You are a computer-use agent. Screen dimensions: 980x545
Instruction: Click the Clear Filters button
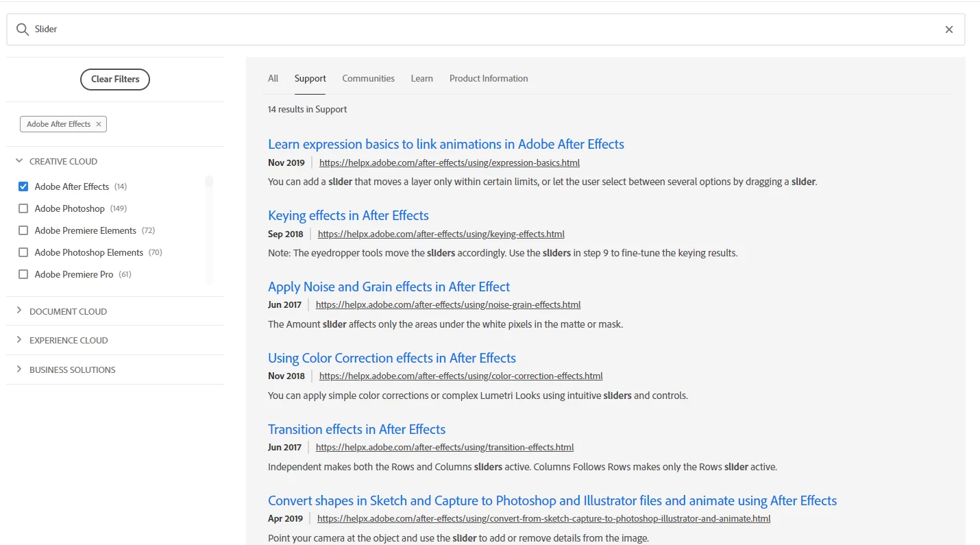pyautogui.click(x=115, y=79)
